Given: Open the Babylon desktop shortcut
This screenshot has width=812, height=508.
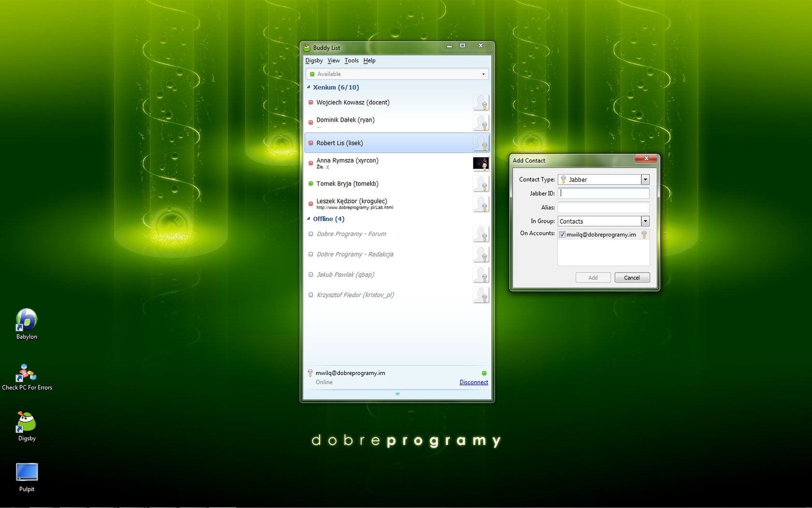Looking at the screenshot, I should [x=27, y=324].
